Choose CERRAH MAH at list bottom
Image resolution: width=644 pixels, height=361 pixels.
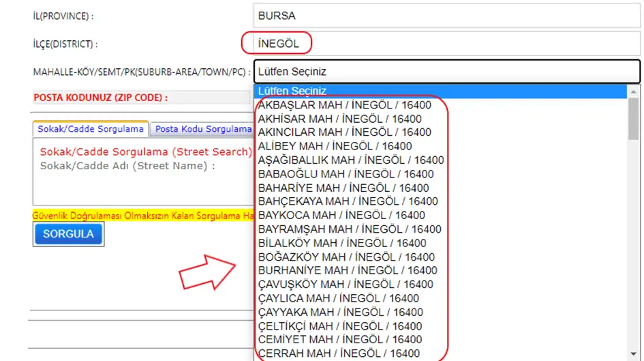click(x=339, y=353)
